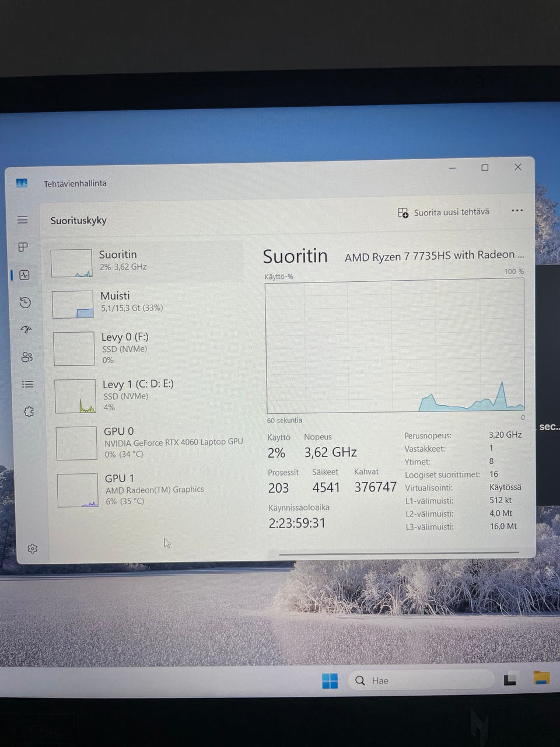Click the CPU usage graph area
This screenshot has width=560, height=747.
[x=395, y=347]
